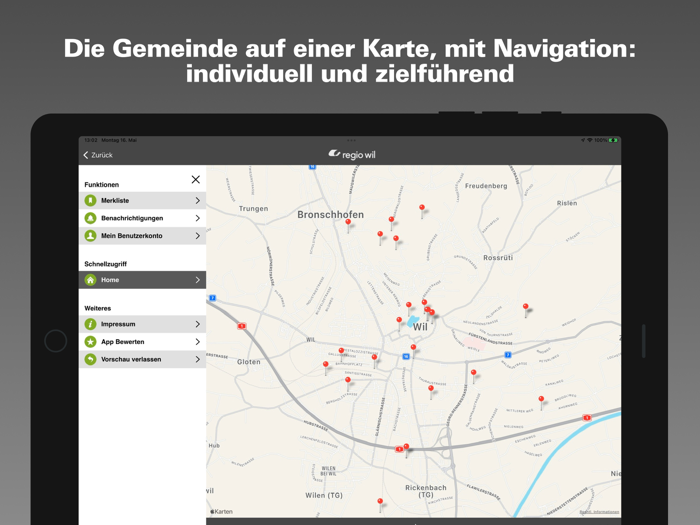The image size is (700, 525).
Task: Click the Home house icon
Action: [x=91, y=279]
